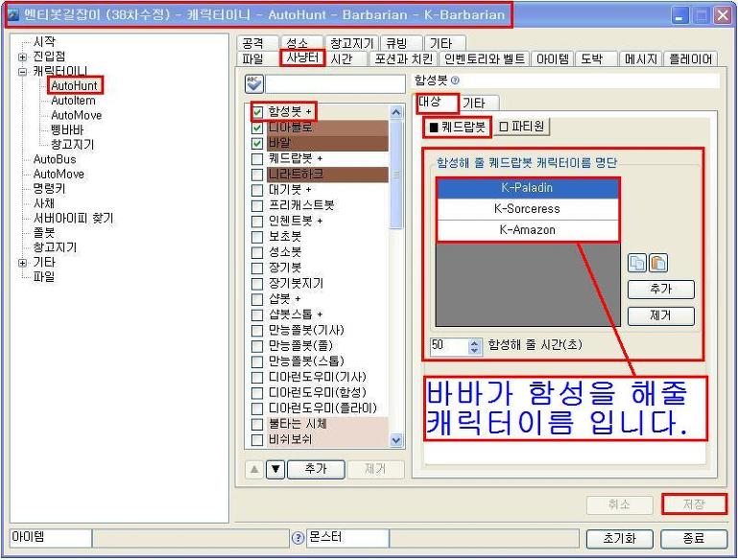
Task: Open the 성소 tab
Action: click(301, 43)
